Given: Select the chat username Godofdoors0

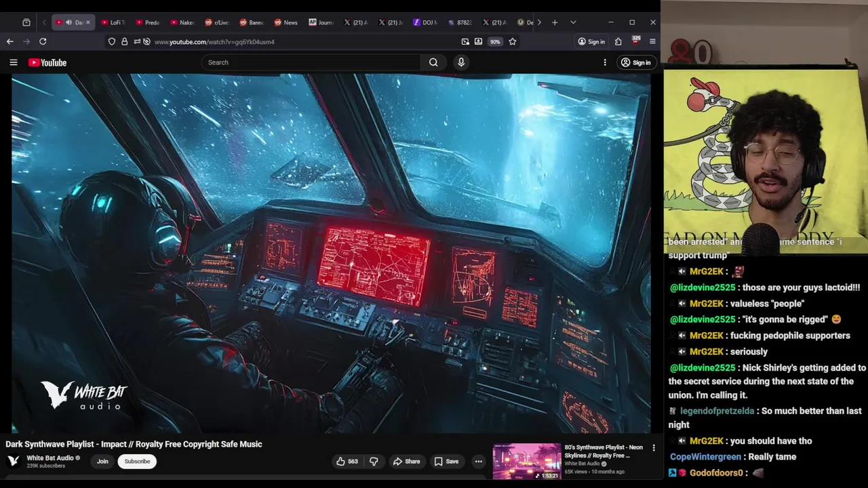Looking at the screenshot, I should coord(716,472).
